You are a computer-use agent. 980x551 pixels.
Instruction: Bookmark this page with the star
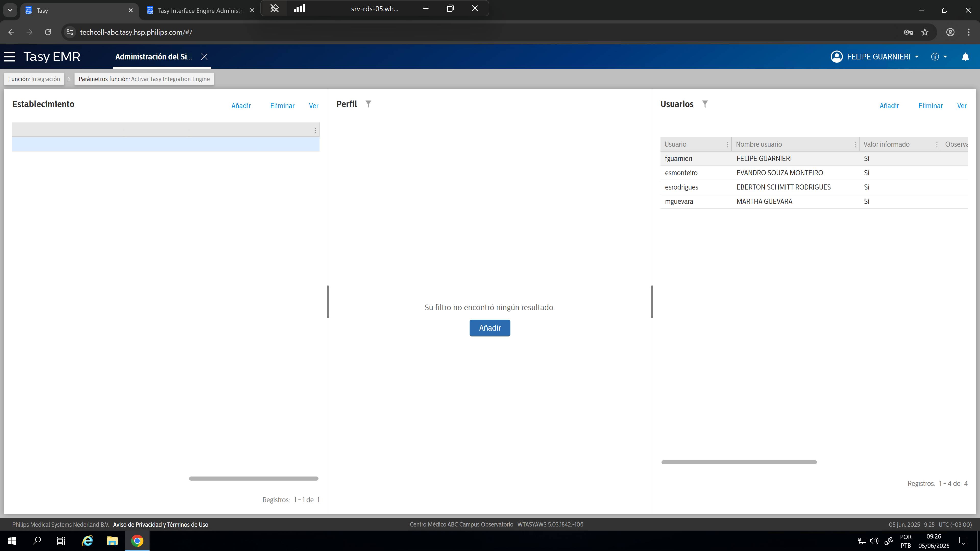tap(925, 32)
